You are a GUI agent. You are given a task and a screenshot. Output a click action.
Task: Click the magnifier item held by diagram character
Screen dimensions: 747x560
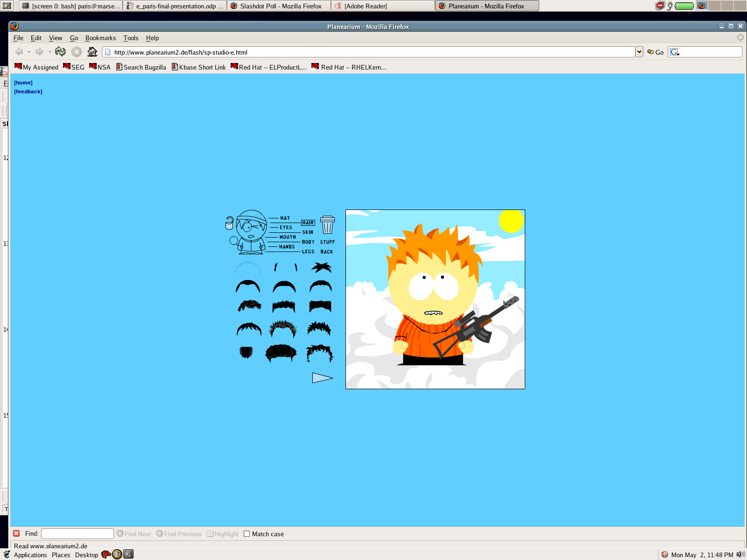[x=234, y=241]
